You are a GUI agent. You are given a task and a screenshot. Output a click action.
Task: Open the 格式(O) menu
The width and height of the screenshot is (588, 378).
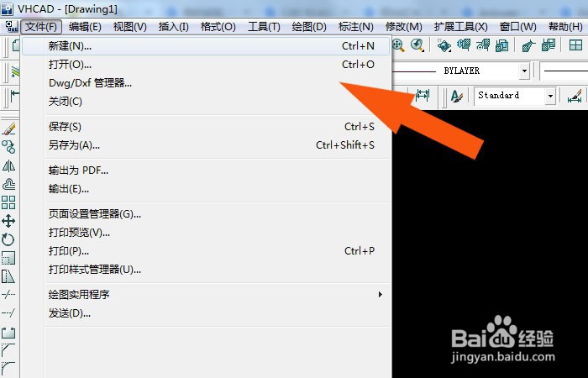click(x=218, y=27)
